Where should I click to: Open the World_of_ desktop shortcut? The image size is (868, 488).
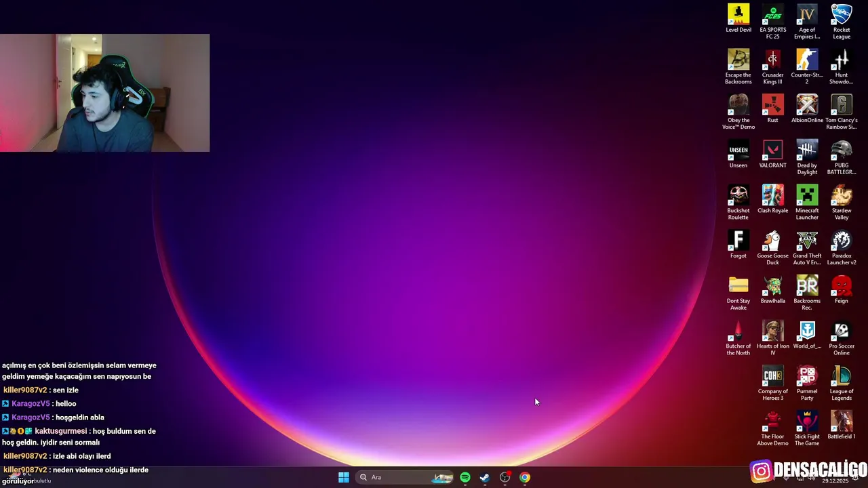(x=807, y=335)
